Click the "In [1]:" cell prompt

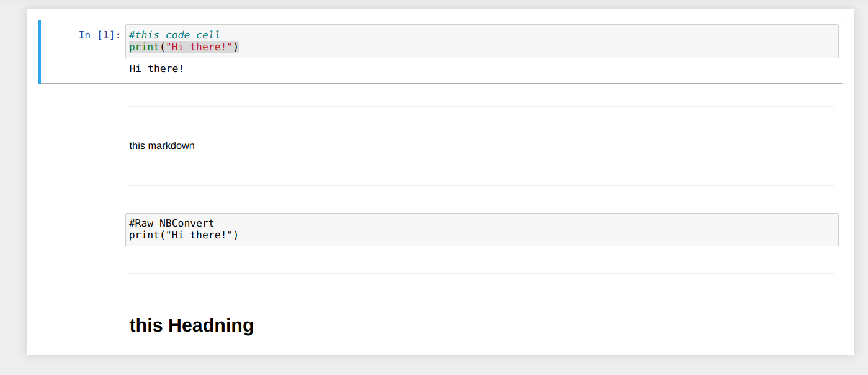click(x=99, y=35)
